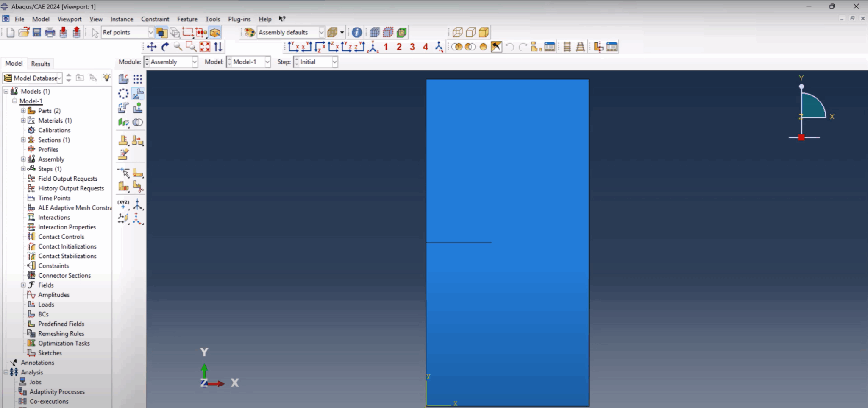Select the Translate Instance tool
This screenshot has height=408, width=868.
[138, 94]
